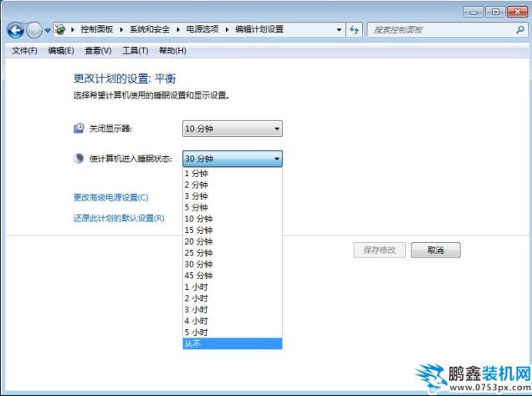This screenshot has width=532, height=396.
Task: Select 3 小时 in the sleep list
Action: coord(233,310)
